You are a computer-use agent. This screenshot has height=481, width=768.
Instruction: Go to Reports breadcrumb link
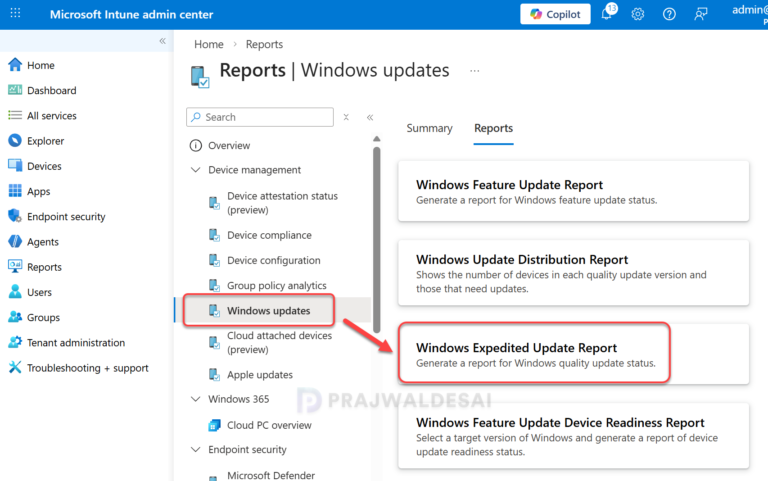point(264,44)
